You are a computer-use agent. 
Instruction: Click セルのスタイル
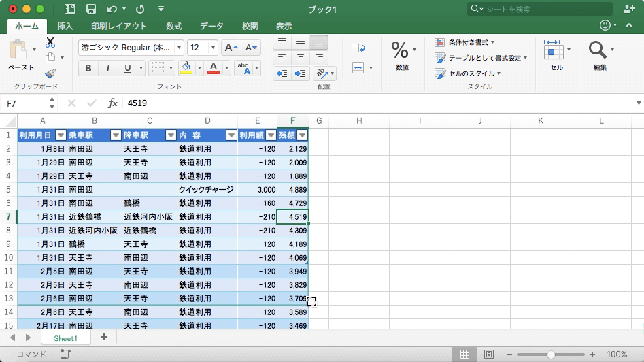tap(468, 73)
